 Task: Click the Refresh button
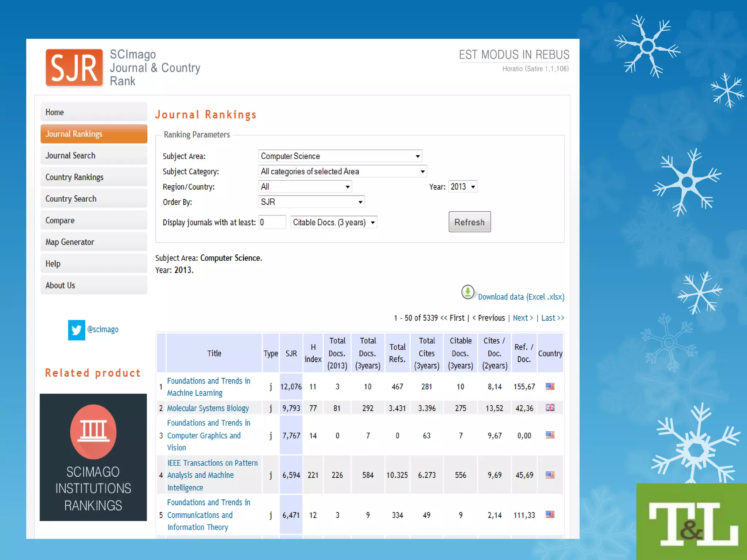[x=470, y=222]
